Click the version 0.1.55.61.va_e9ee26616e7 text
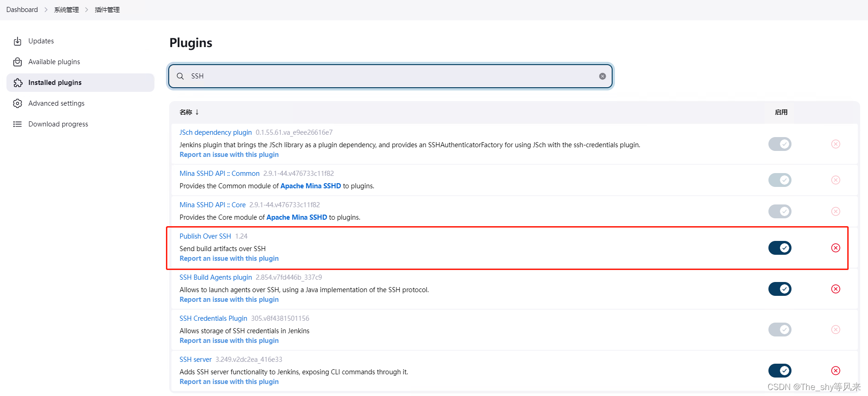The image size is (868, 396). [x=294, y=132]
